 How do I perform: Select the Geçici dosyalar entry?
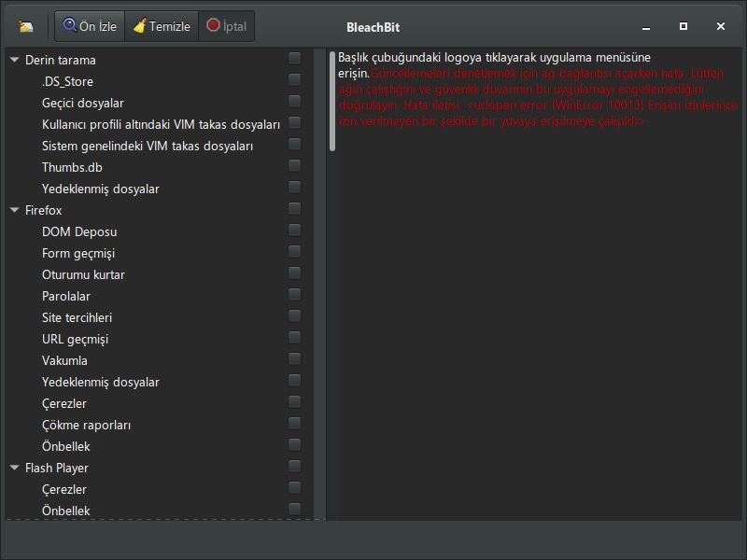[83, 103]
